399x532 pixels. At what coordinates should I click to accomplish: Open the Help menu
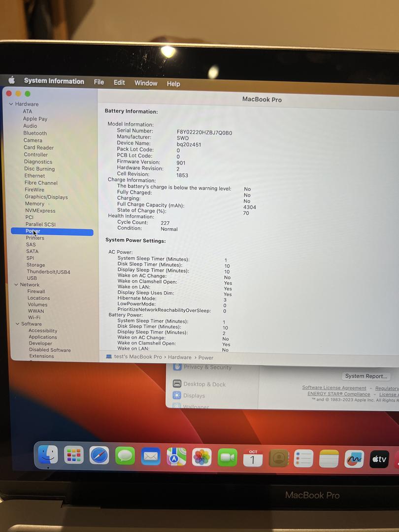coord(173,84)
